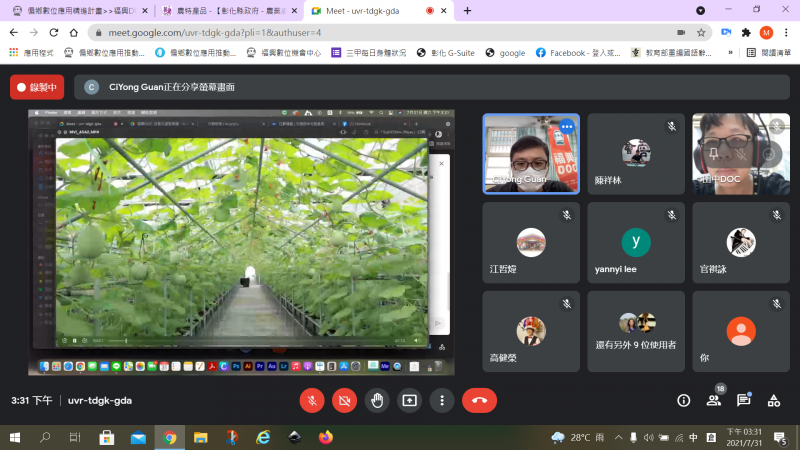Image resolution: width=800 pixels, height=450 pixels.
Task: Show everyone participants list icon
Action: (714, 401)
